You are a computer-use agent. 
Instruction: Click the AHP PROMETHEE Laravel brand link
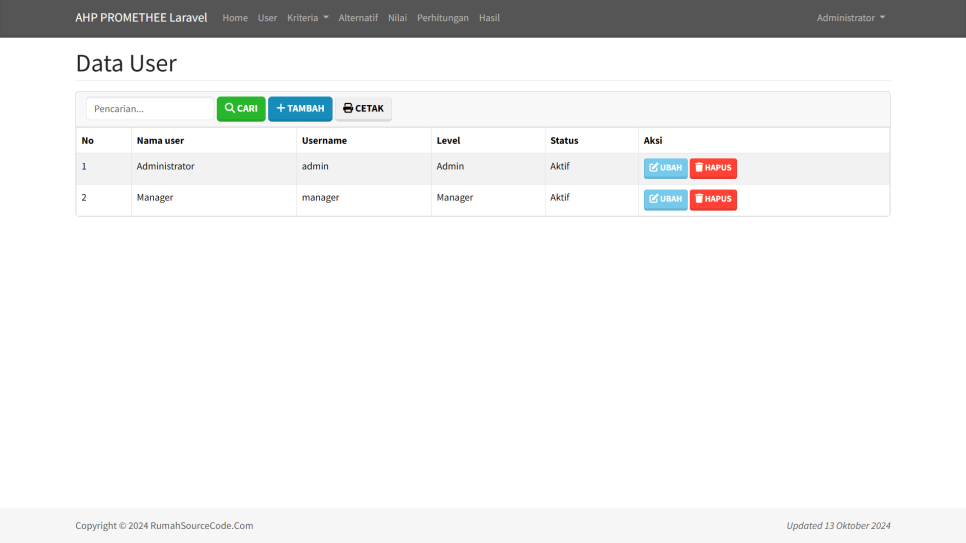141,17
